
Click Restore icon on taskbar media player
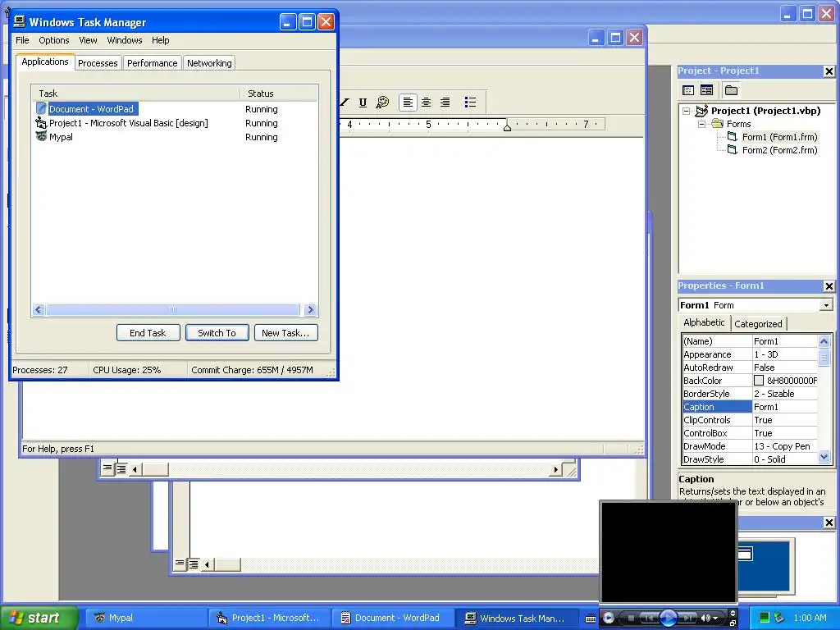[733, 623]
